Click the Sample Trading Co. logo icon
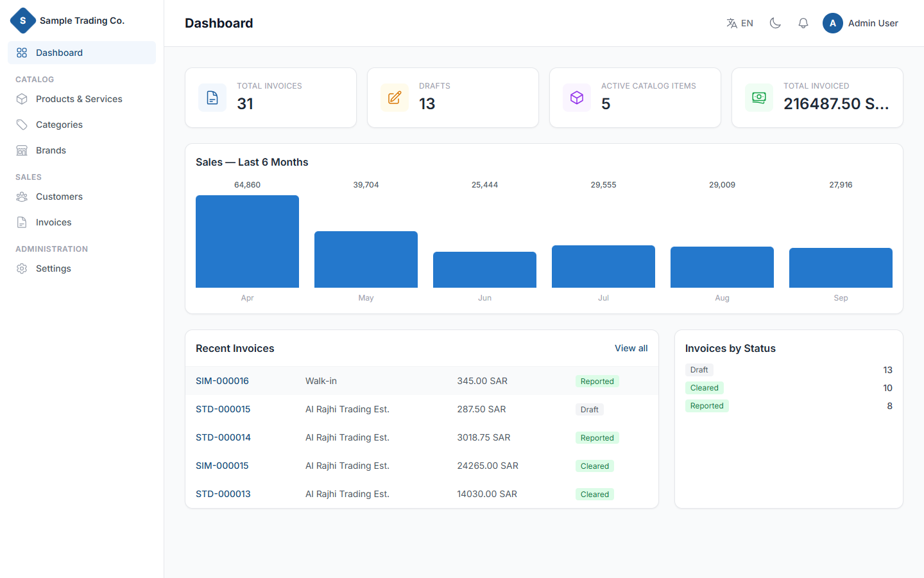This screenshot has width=924, height=578. 23,21
